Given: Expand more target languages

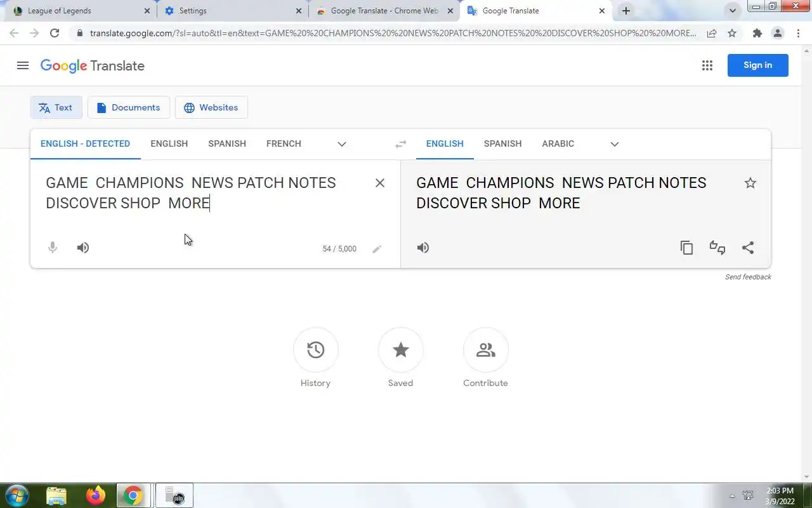Looking at the screenshot, I should click(615, 144).
